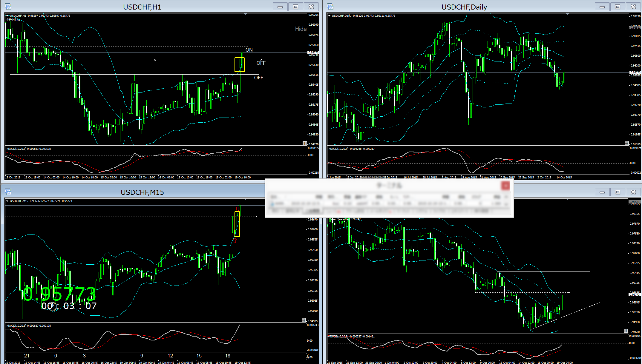The image size is (642, 364).
Task: Close the blurred terminal popup with red X
Action: click(505, 186)
